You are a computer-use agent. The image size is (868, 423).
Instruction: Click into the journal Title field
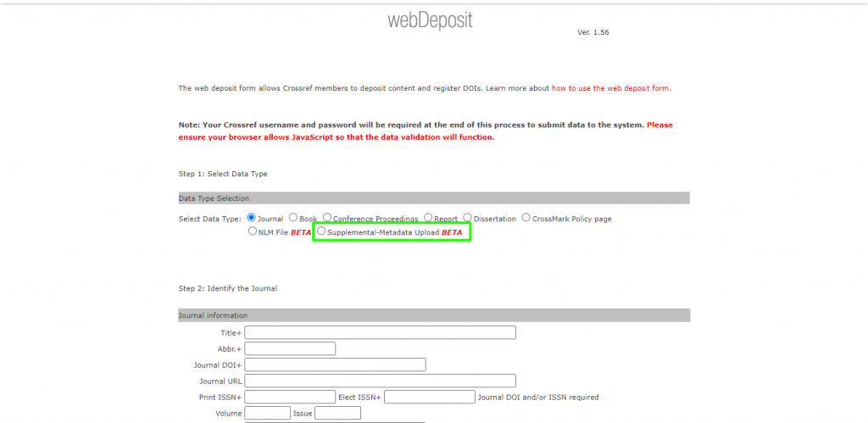381,333
